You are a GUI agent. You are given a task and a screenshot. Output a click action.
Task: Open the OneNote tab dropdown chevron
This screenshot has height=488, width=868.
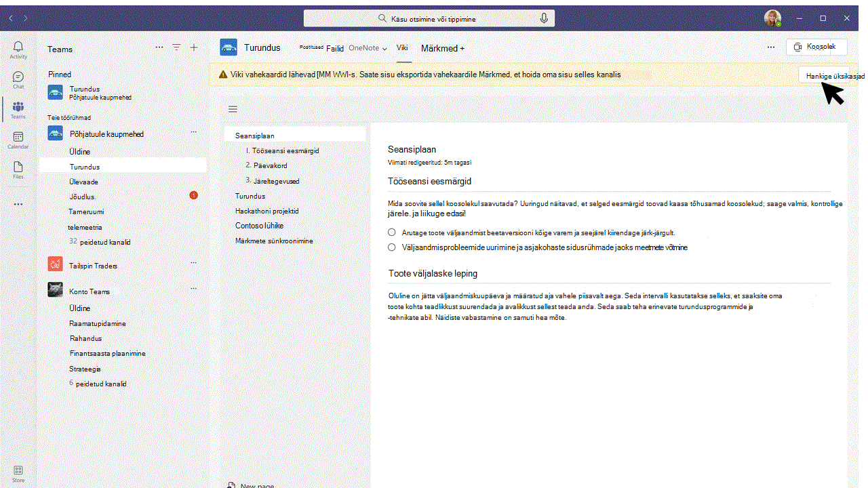(384, 49)
